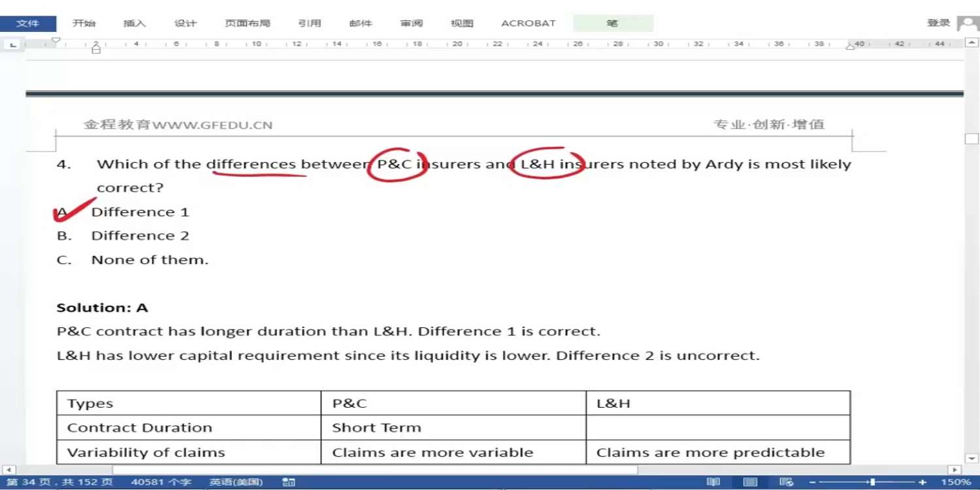Click the zoom in plus button
The height and width of the screenshot is (490, 980).
(x=923, y=482)
